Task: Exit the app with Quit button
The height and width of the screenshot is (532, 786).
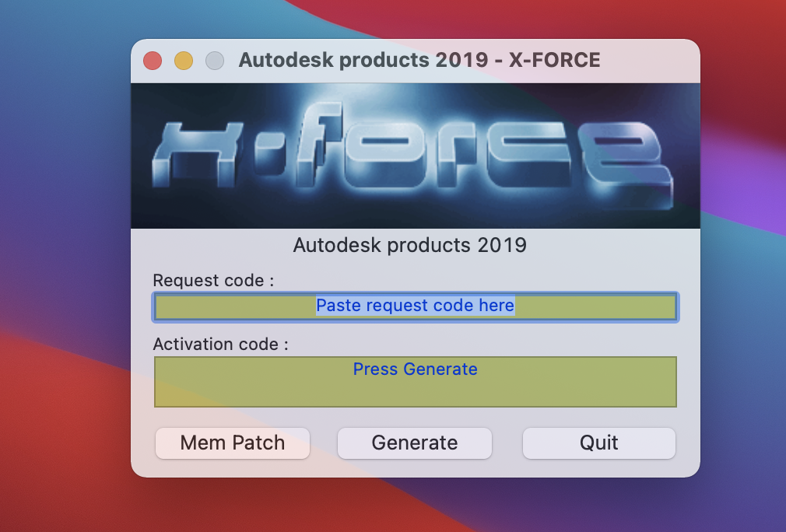Action: coord(598,443)
